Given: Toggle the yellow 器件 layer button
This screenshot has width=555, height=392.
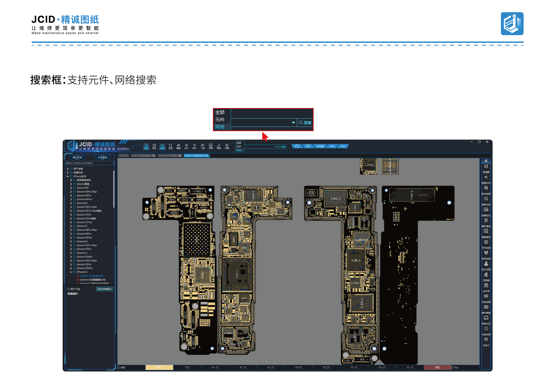Looking at the screenshot, I should pyautogui.click(x=159, y=368).
